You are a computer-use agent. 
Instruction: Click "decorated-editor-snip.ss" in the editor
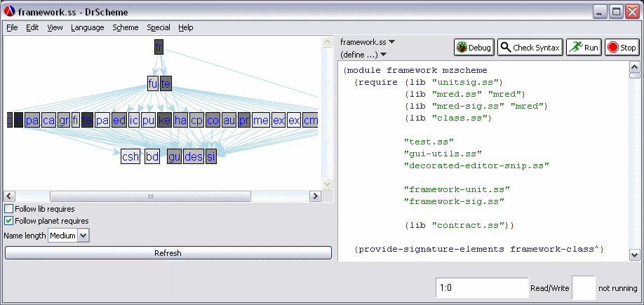tap(477, 165)
